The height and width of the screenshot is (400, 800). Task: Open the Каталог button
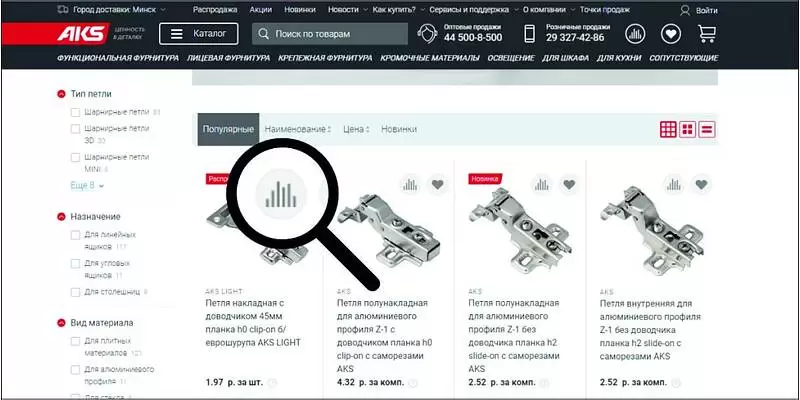point(198,34)
